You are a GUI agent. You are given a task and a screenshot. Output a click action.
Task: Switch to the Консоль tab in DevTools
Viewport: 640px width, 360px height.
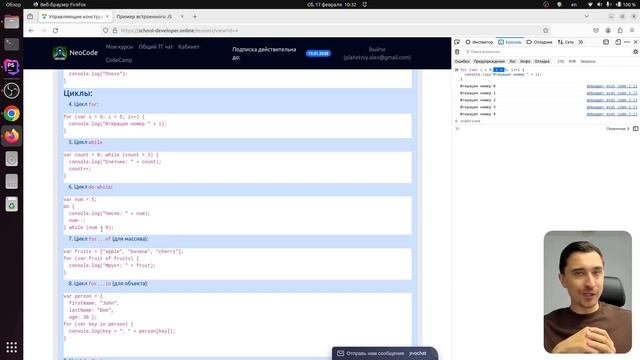pos(510,42)
